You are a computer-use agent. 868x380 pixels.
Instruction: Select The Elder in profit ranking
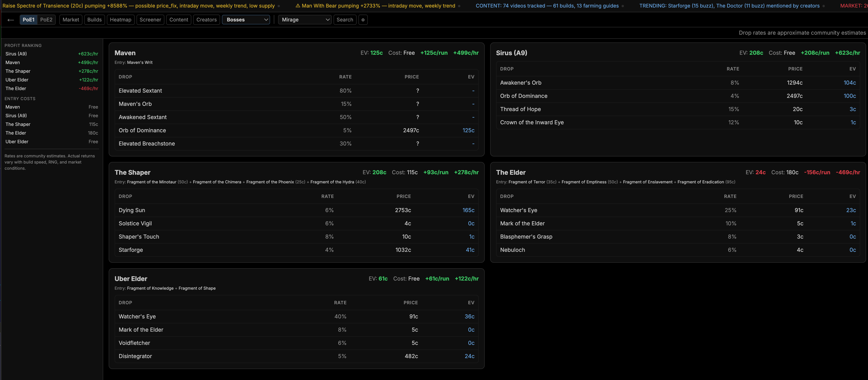(x=52, y=88)
